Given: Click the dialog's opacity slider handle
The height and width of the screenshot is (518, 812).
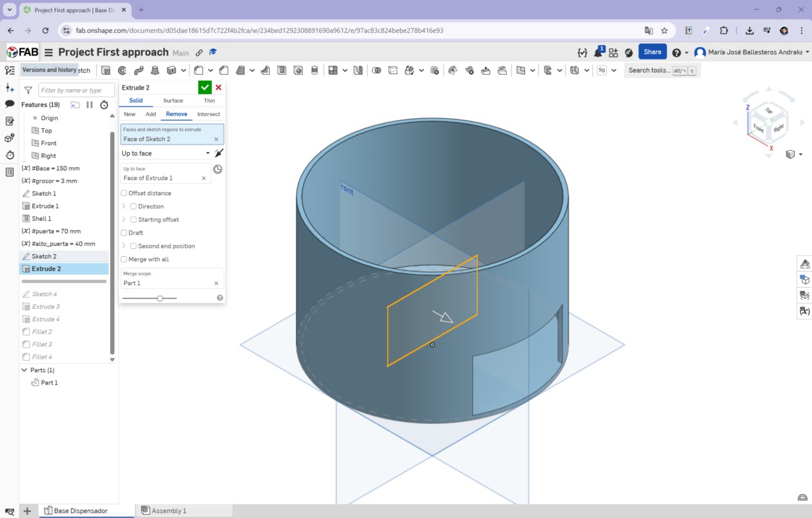Looking at the screenshot, I should pos(160,298).
